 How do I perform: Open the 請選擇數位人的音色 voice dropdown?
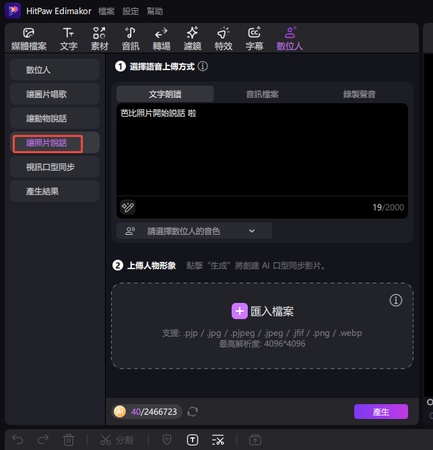194,231
